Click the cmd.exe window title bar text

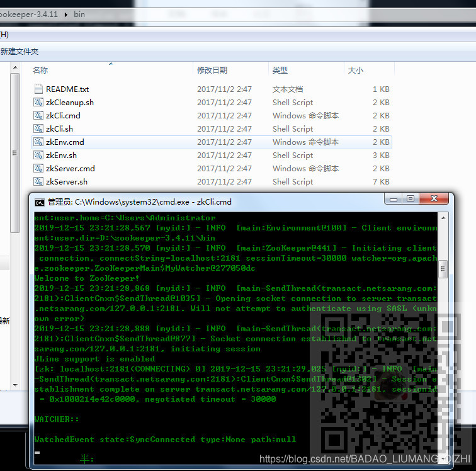pos(140,202)
